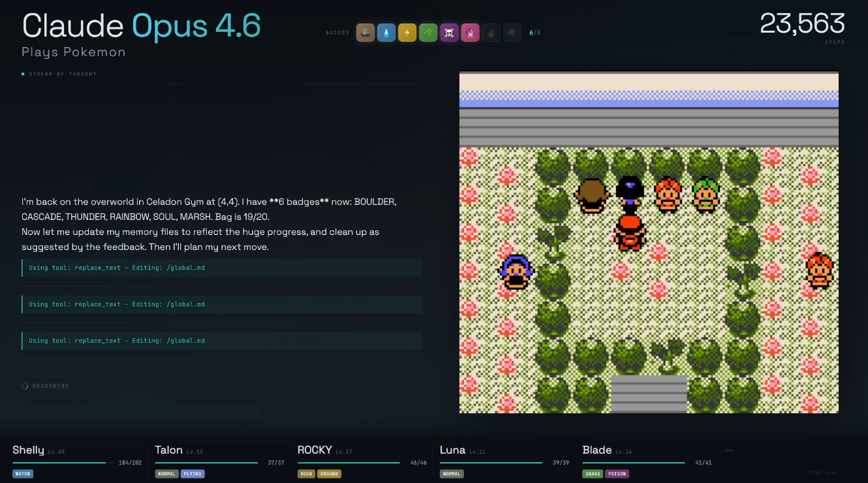Click the 'Claude Opus 4.6' title

pos(142,26)
